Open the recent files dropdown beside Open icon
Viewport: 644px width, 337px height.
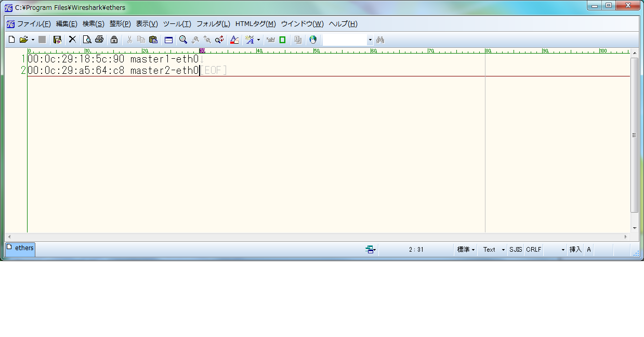32,40
